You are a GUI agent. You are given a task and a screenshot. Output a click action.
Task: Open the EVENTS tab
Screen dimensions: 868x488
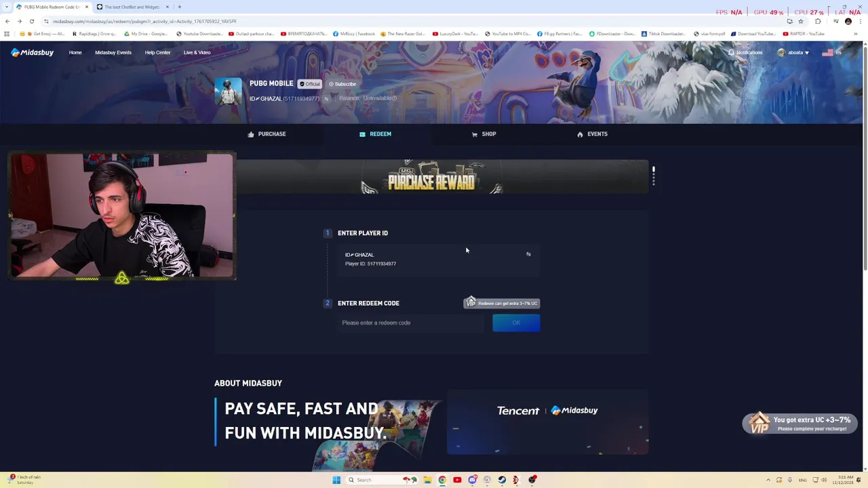point(592,134)
